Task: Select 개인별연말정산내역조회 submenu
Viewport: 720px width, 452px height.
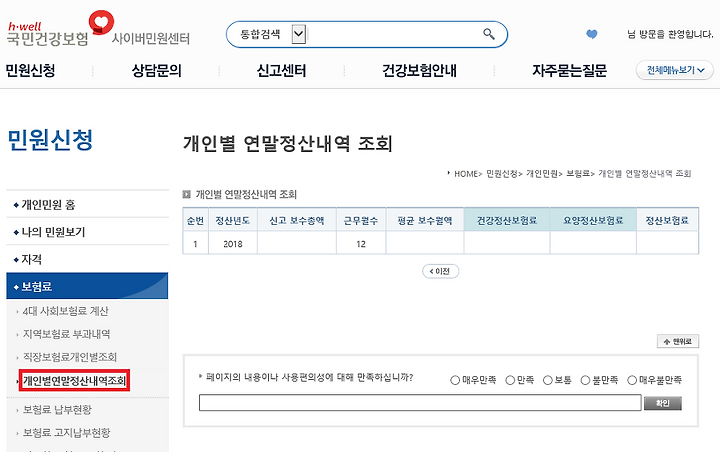Action: (74, 380)
